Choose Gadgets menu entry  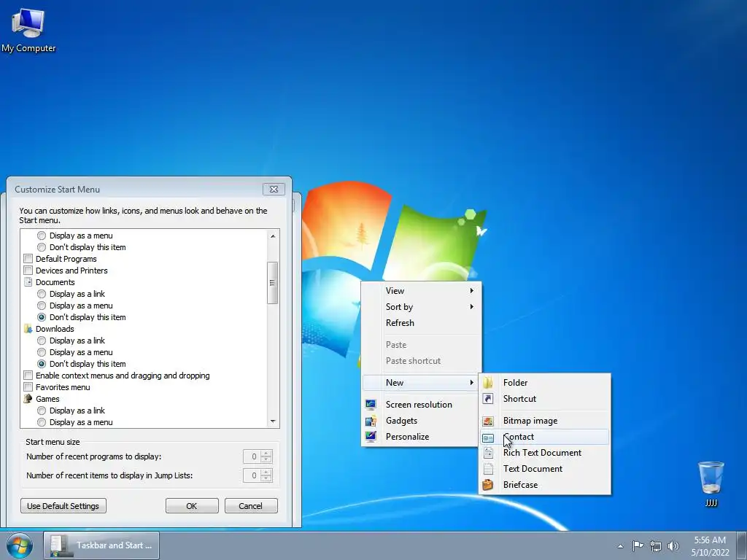[x=420, y=421]
